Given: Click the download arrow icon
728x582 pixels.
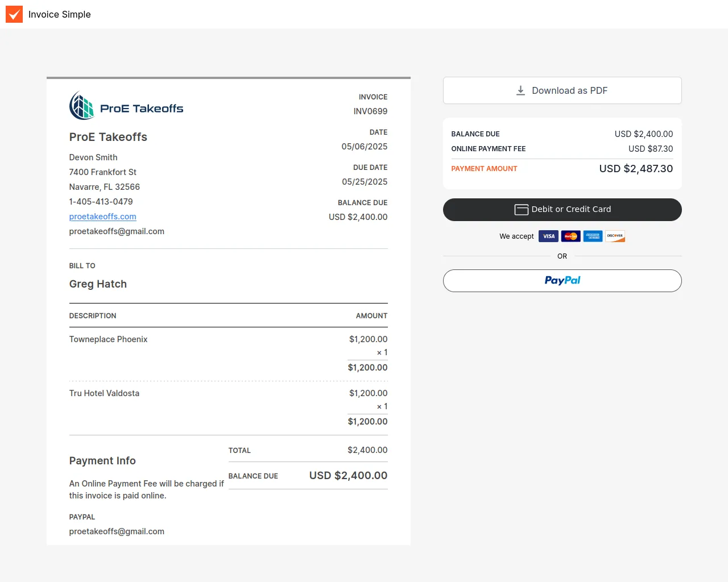Looking at the screenshot, I should tap(520, 90).
